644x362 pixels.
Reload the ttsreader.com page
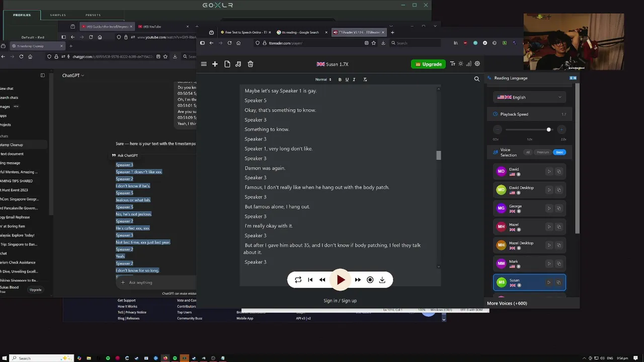pyautogui.click(x=229, y=43)
